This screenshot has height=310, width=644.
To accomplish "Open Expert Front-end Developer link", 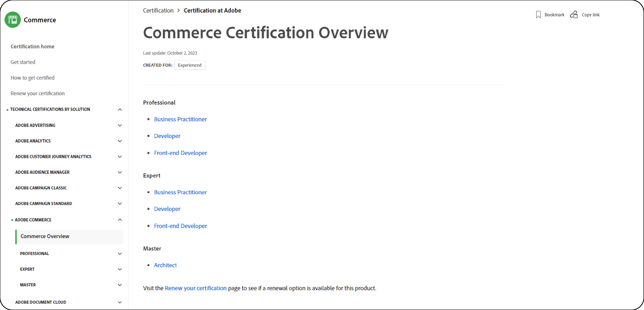I will click(x=181, y=226).
